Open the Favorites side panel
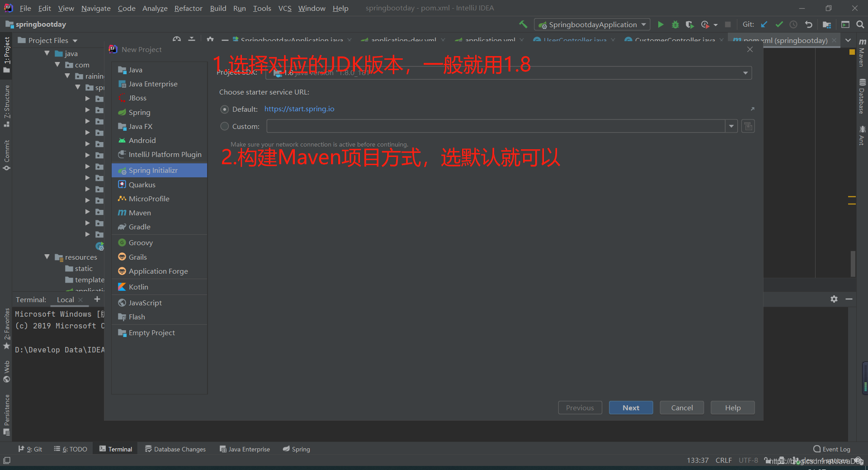Screen dimensions: 868x470 pos(7,328)
